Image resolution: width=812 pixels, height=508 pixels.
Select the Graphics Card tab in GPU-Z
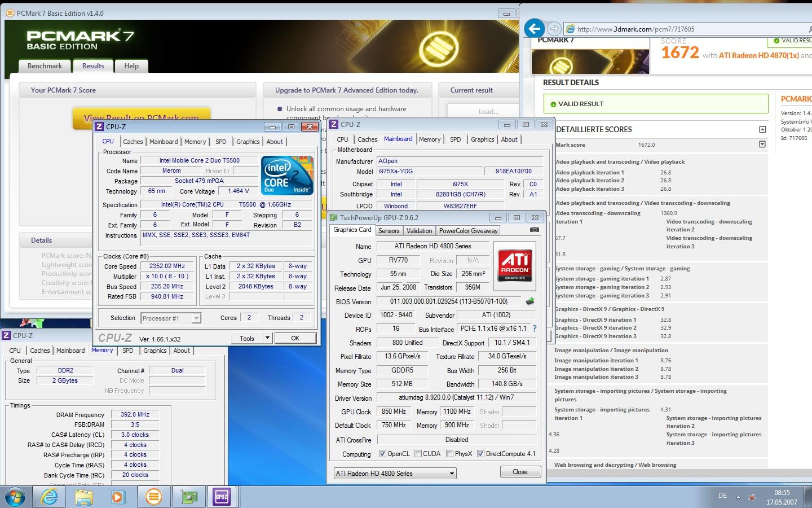(x=352, y=230)
